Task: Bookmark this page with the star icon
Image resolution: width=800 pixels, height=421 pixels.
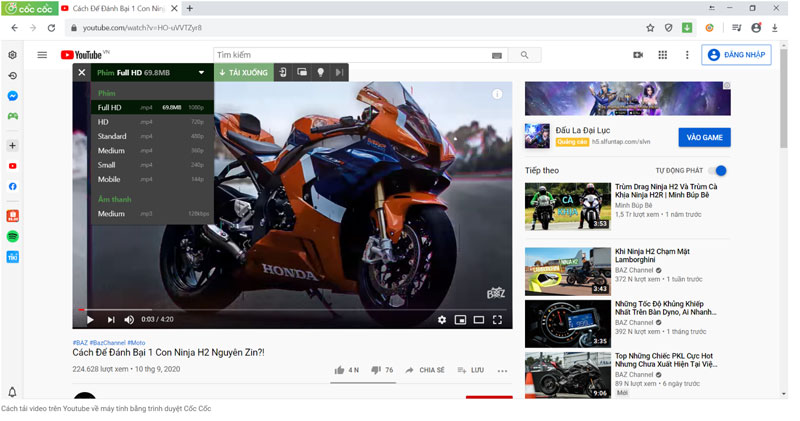Action: click(x=650, y=28)
